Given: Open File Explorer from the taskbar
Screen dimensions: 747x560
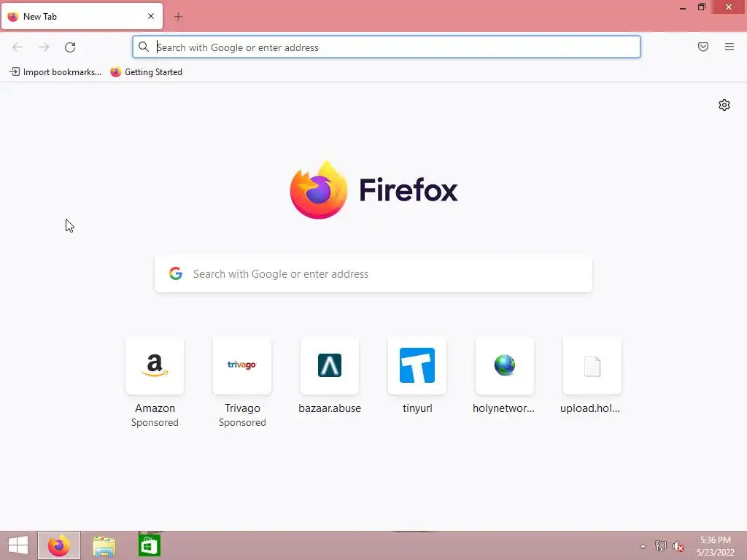Looking at the screenshot, I should [104, 545].
